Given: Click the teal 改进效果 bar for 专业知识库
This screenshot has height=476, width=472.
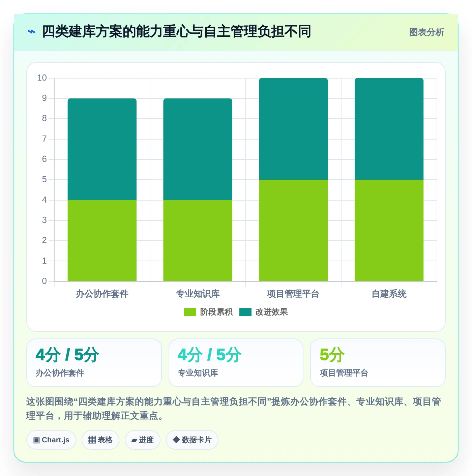Looking at the screenshot, I should click(198, 149).
